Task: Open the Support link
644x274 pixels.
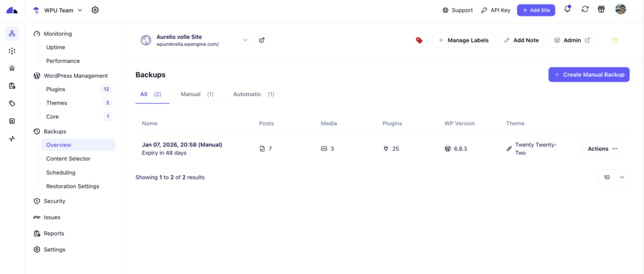Action: click(457, 10)
